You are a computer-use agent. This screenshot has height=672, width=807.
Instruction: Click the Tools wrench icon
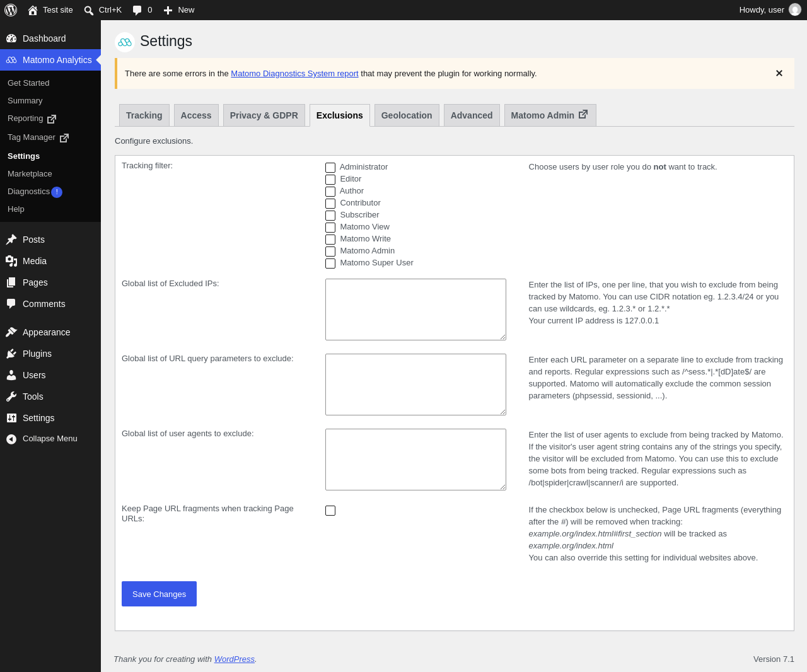(x=11, y=397)
